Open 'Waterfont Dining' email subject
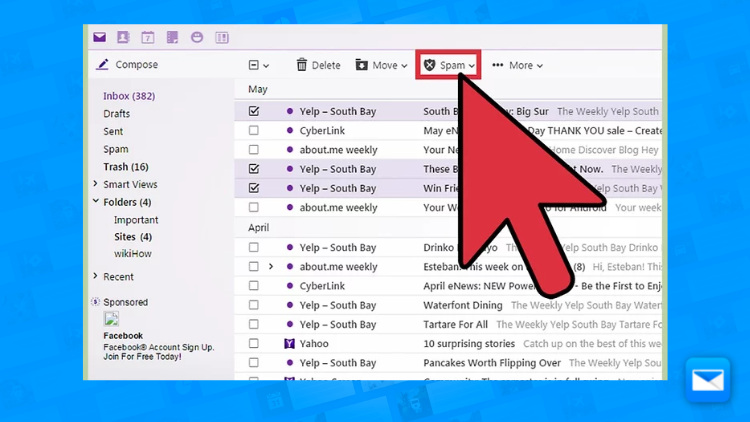The image size is (750, 422). [x=463, y=305]
